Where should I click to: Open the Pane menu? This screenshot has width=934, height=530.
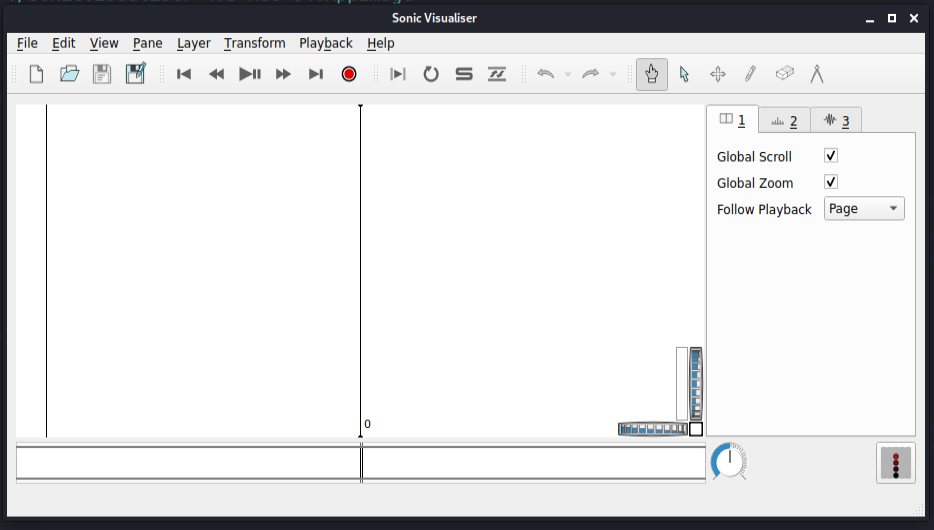point(148,43)
